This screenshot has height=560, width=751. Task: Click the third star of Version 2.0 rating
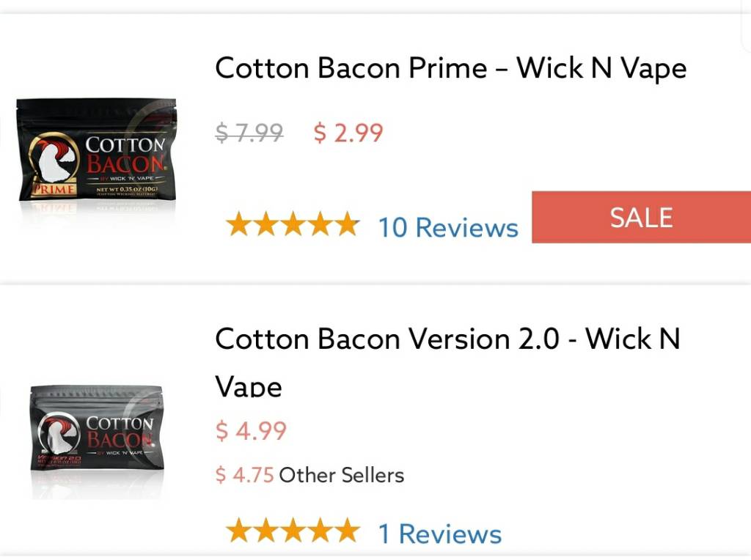(x=292, y=530)
